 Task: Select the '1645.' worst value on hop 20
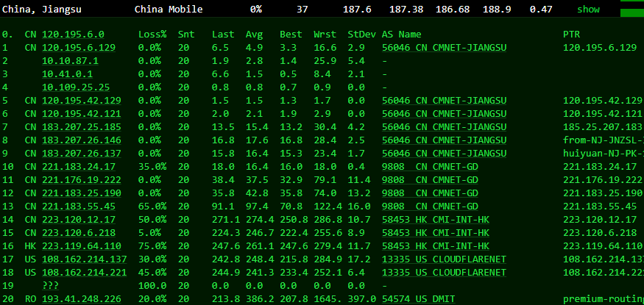coord(328,299)
